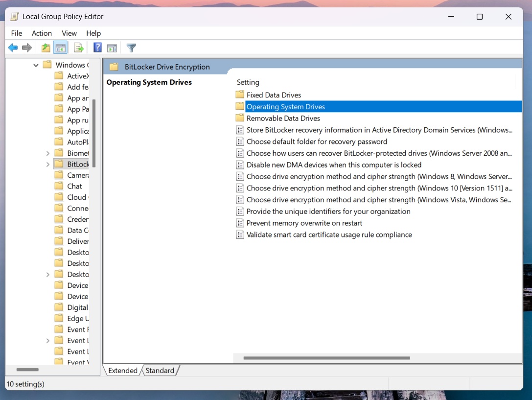Open the Removable Data Drives folder
This screenshot has width=532, height=400.
[x=283, y=118]
